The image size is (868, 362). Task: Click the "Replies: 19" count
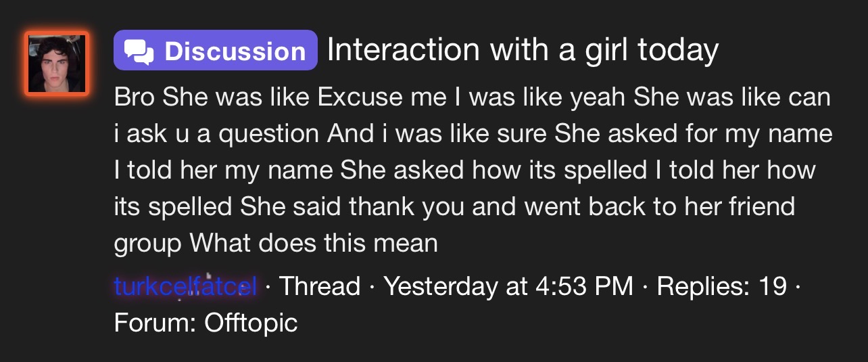click(721, 286)
